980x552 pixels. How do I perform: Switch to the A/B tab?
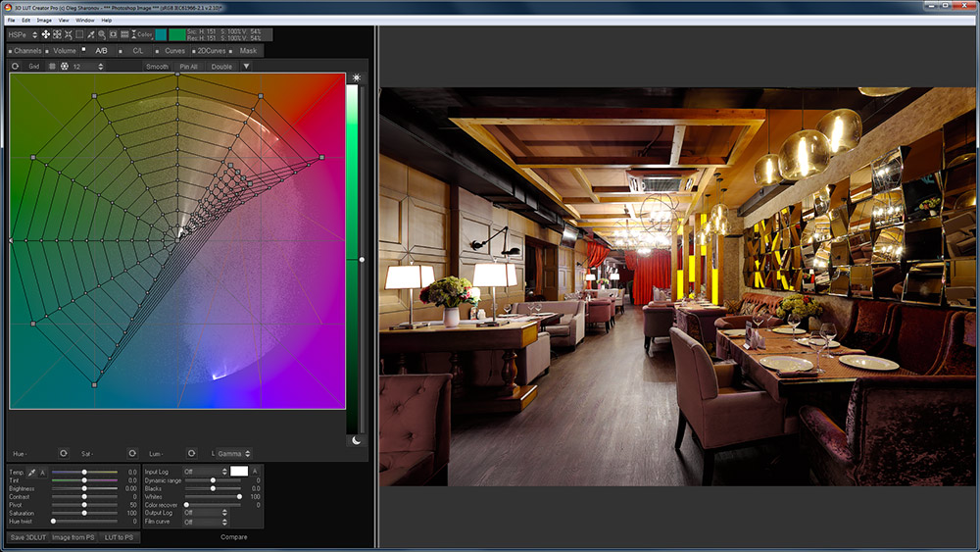pos(101,50)
